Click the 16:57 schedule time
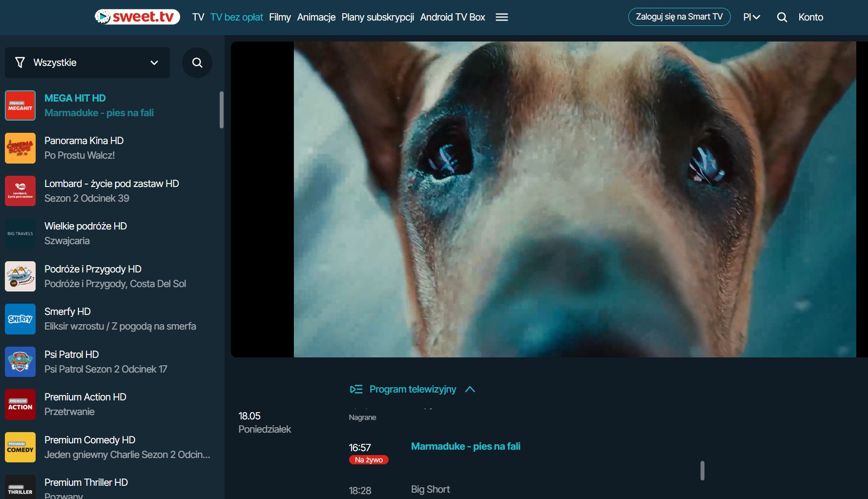Image resolution: width=868 pixels, height=499 pixels. (x=360, y=448)
